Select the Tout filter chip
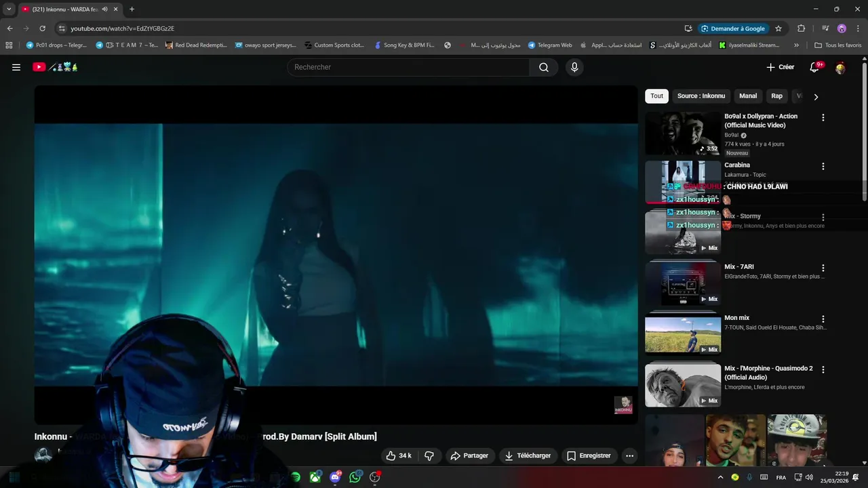This screenshot has height=488, width=868. (656, 96)
